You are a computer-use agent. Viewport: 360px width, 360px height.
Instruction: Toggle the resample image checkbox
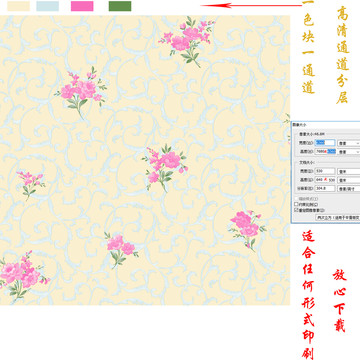296,210
